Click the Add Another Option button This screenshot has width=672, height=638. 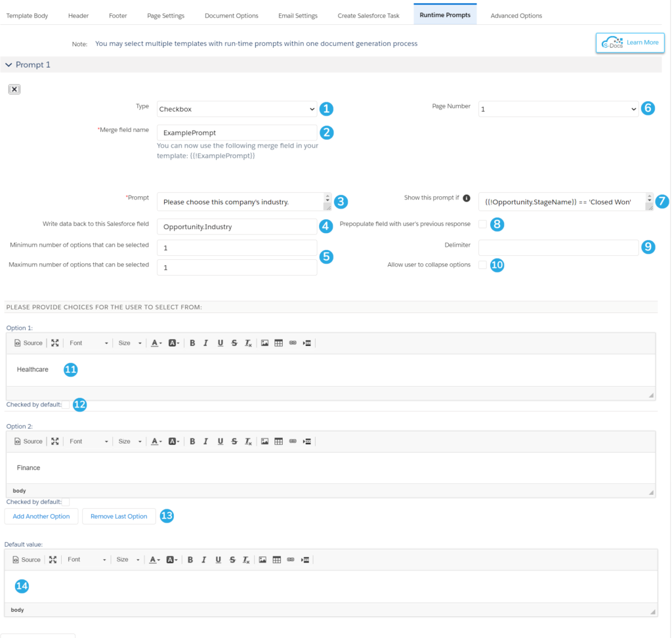tap(41, 516)
